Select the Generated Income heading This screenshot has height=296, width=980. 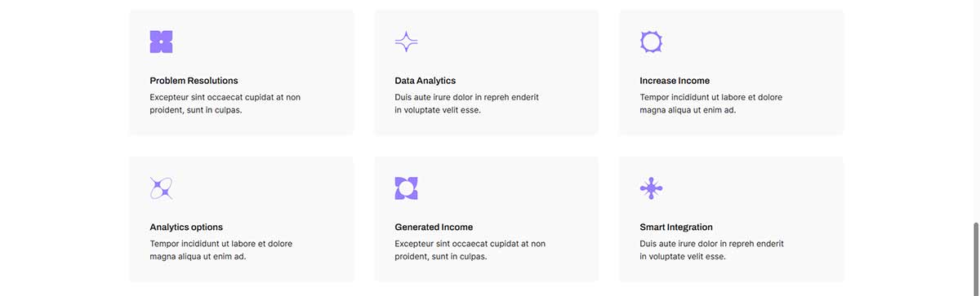(434, 228)
